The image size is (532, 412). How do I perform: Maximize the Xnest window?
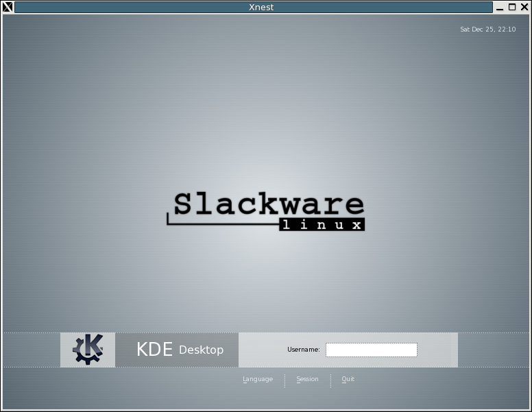coord(512,7)
